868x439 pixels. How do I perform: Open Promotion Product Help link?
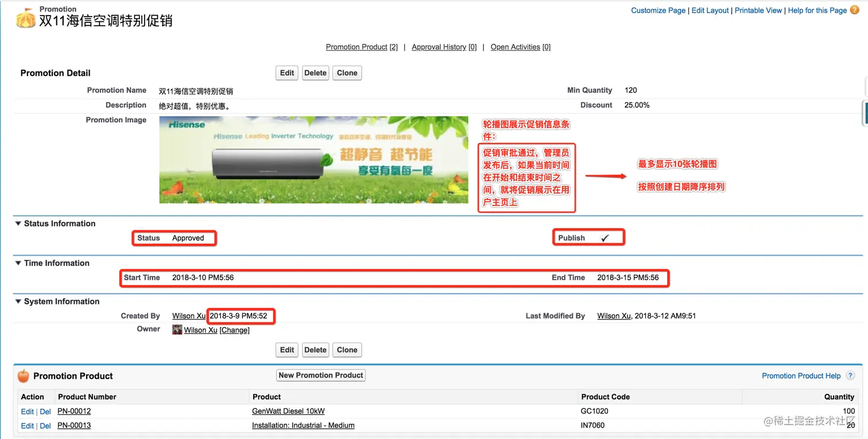click(801, 376)
